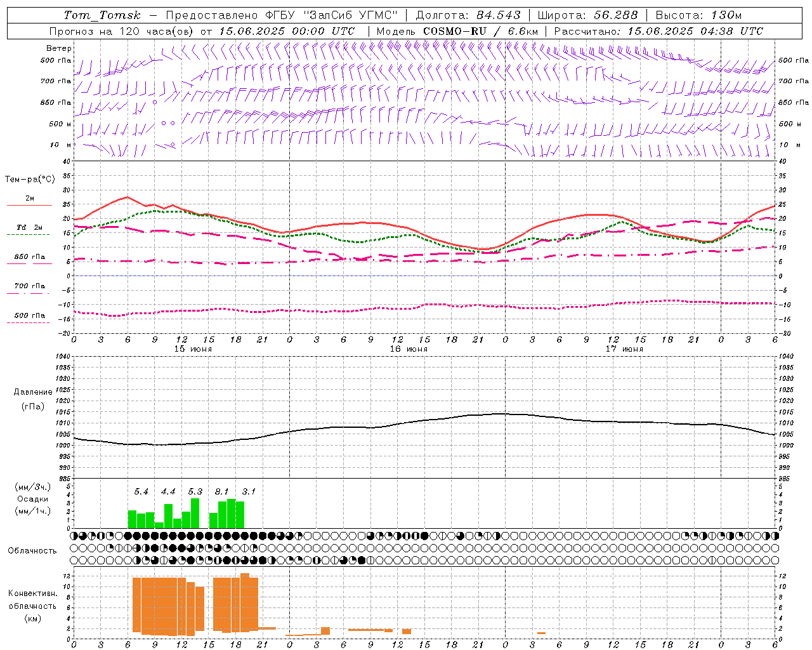This screenshot has height=650, width=812.
Task: Click the Td 2м dew point legend entry
Action: [29, 229]
